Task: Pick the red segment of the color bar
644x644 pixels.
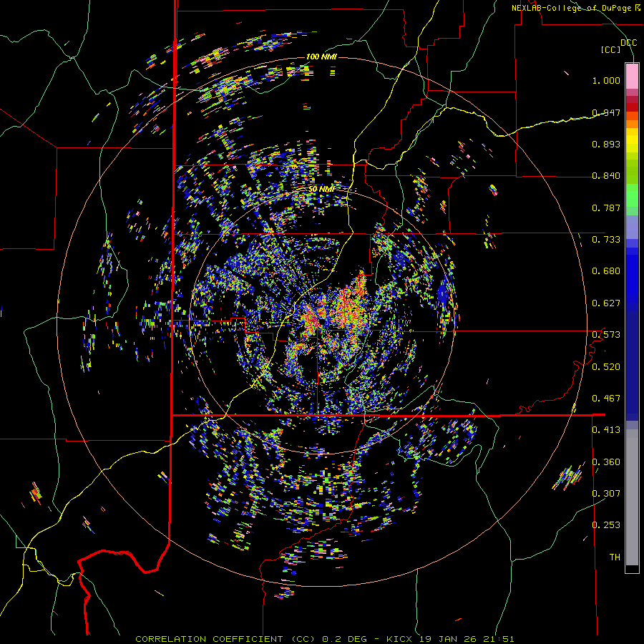Action: pyautogui.click(x=632, y=107)
